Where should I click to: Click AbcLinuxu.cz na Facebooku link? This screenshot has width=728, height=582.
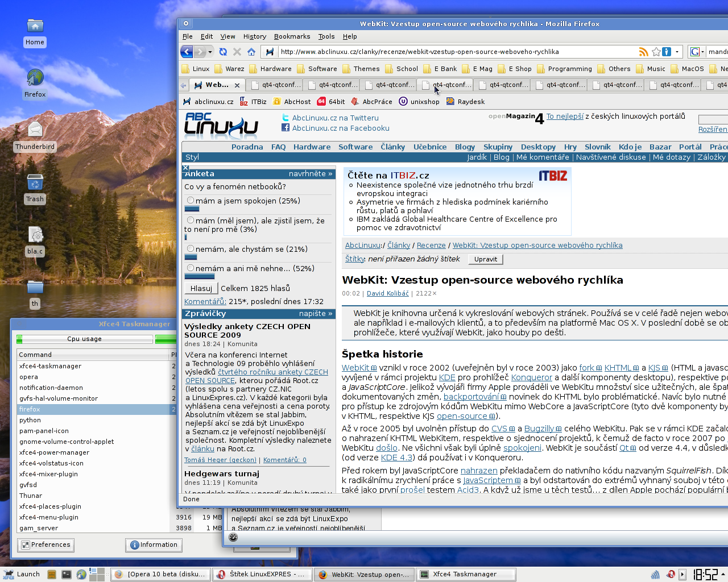click(x=341, y=128)
